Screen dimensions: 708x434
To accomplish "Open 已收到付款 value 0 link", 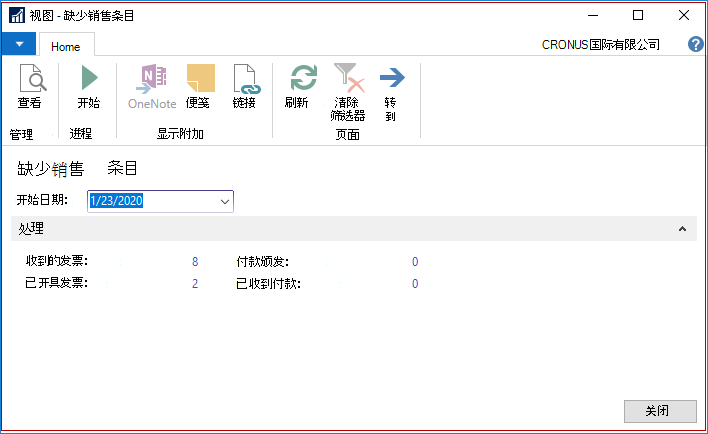I will click(415, 284).
